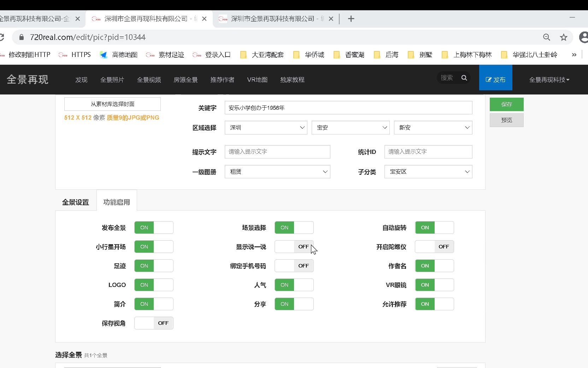
Task: Expand the 全景再现科技 account menu
Action: (x=549, y=80)
